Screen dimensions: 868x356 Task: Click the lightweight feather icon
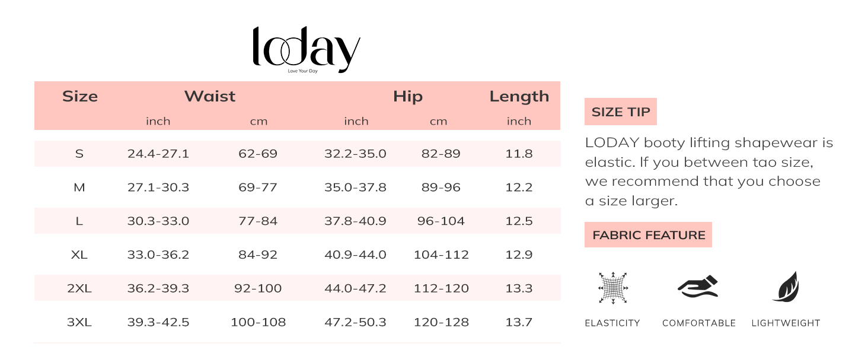786,287
